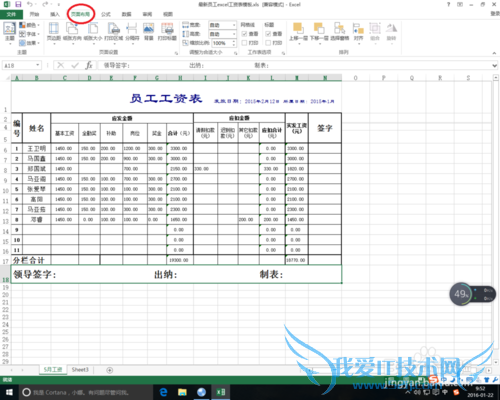
Task: Toggle Headings Print (打印) checkbox
Action: tap(268, 43)
